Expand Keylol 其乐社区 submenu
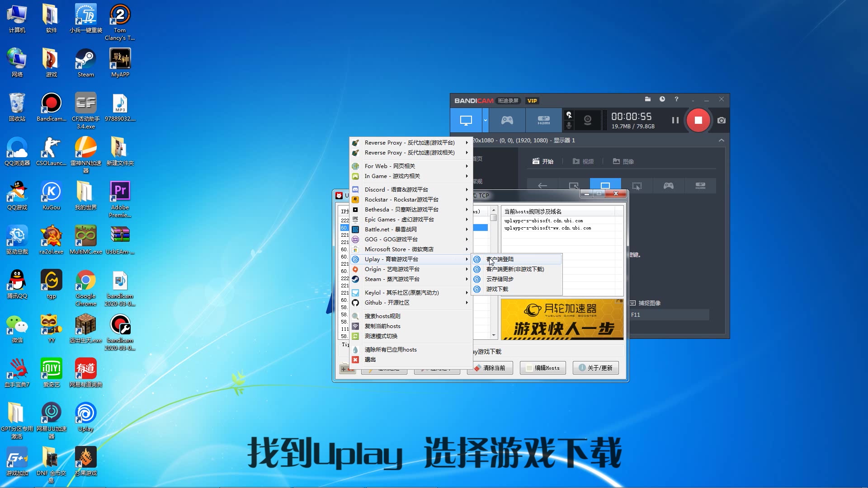Image resolution: width=868 pixels, height=488 pixels. click(x=411, y=293)
